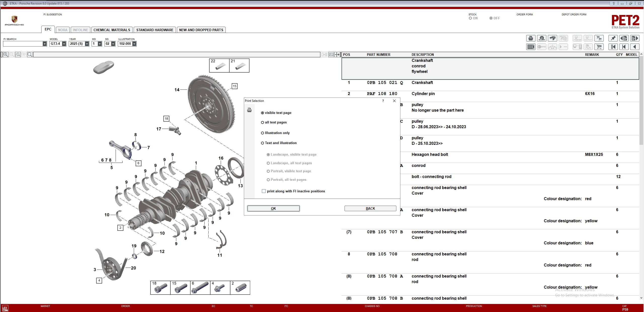Choose the 'Illustration only' print option
Screen dimensions: 644x312
262,133
